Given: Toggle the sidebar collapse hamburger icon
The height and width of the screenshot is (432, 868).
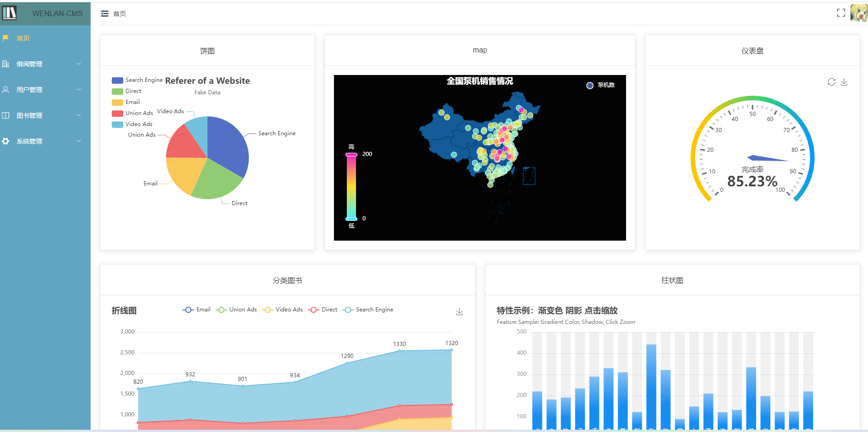Looking at the screenshot, I should [x=105, y=14].
